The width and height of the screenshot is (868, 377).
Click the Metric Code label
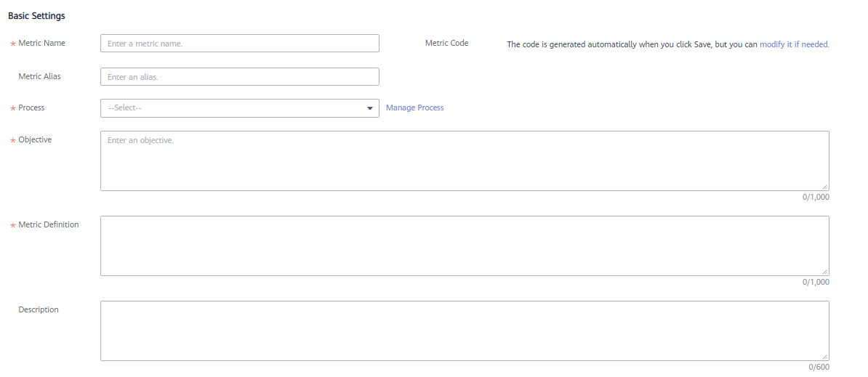coord(447,43)
